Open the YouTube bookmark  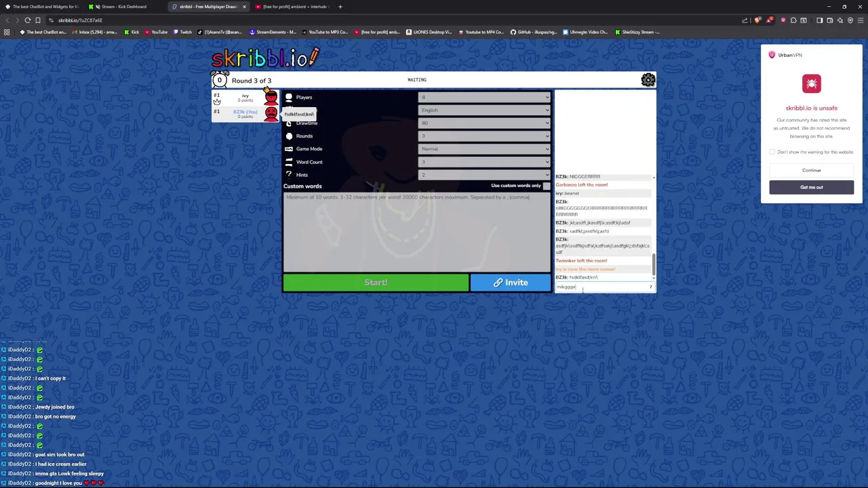point(155,32)
